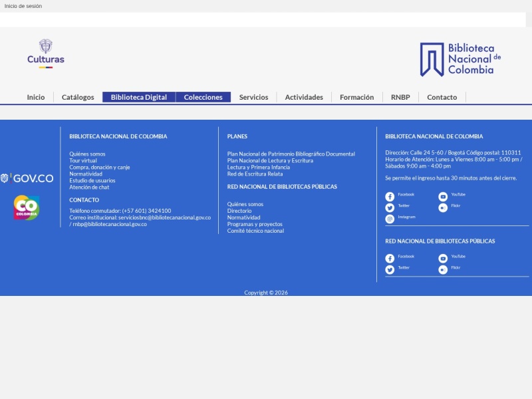Open the Tour virtual footer link
The height and width of the screenshot is (399, 532).
coord(83,160)
